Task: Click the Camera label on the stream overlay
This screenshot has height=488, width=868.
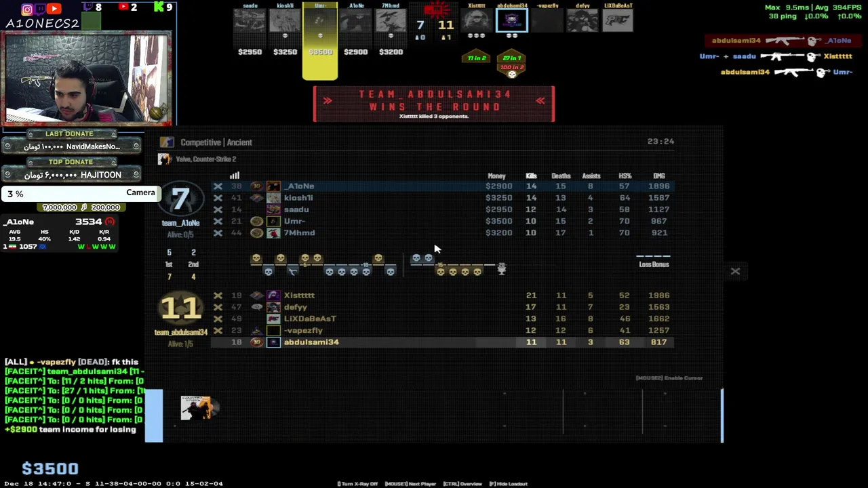Action: click(x=140, y=192)
